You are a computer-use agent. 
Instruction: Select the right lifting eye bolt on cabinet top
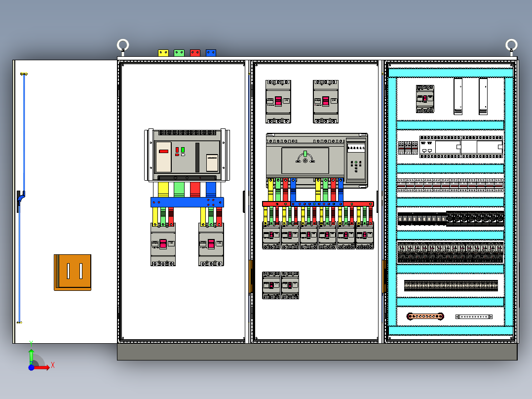click(x=511, y=46)
